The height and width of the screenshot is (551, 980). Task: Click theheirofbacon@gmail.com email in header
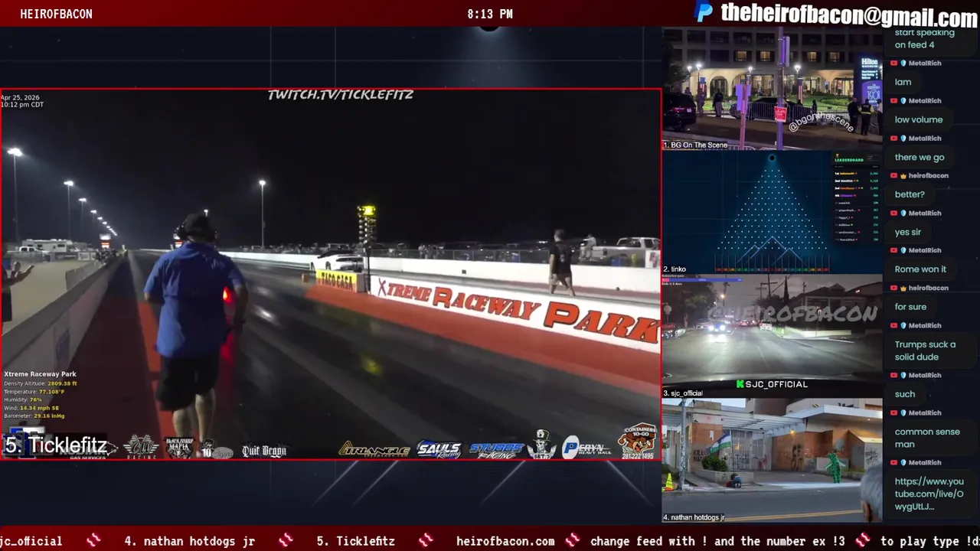(x=849, y=14)
